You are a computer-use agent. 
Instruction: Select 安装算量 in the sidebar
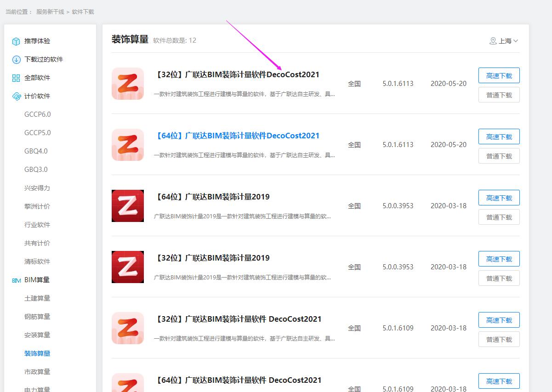[37, 335]
